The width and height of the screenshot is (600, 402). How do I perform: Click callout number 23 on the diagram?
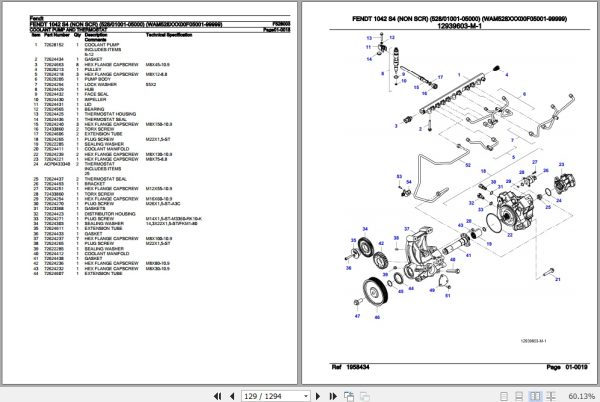[561, 164]
